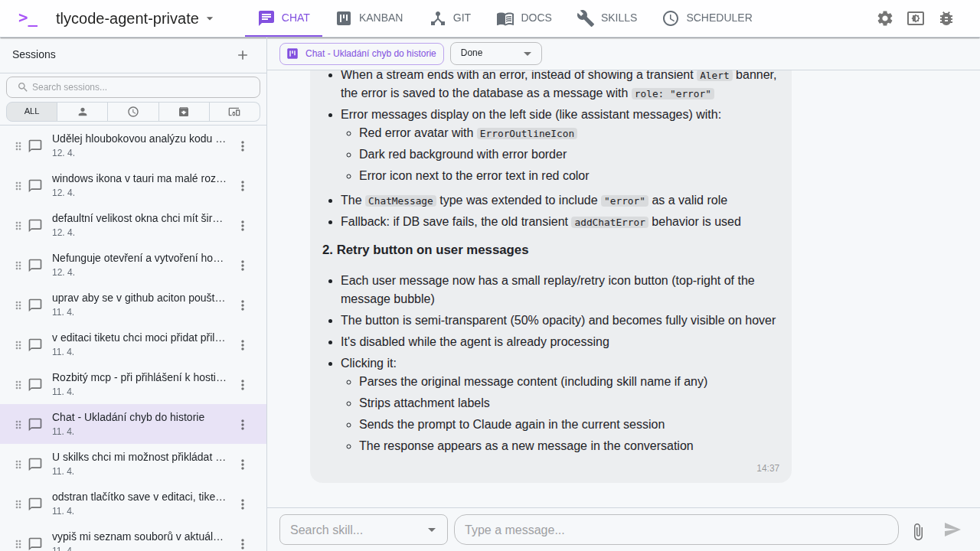Image resolution: width=980 pixels, height=551 pixels.
Task: Open the SCHEDULER tab
Action: (x=707, y=18)
